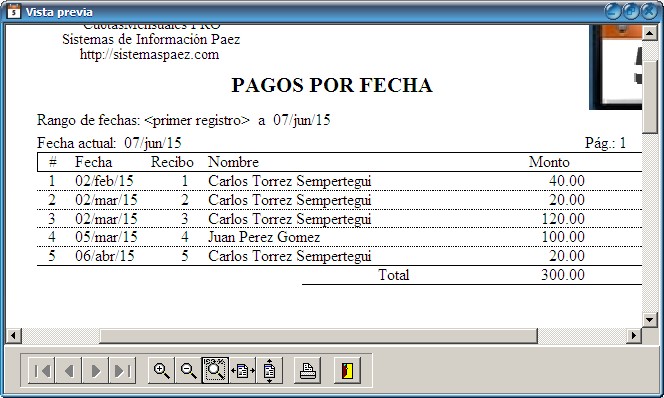Image resolution: width=664 pixels, height=398 pixels.
Task: Click the date 05/mar/15
Action: pos(106,237)
